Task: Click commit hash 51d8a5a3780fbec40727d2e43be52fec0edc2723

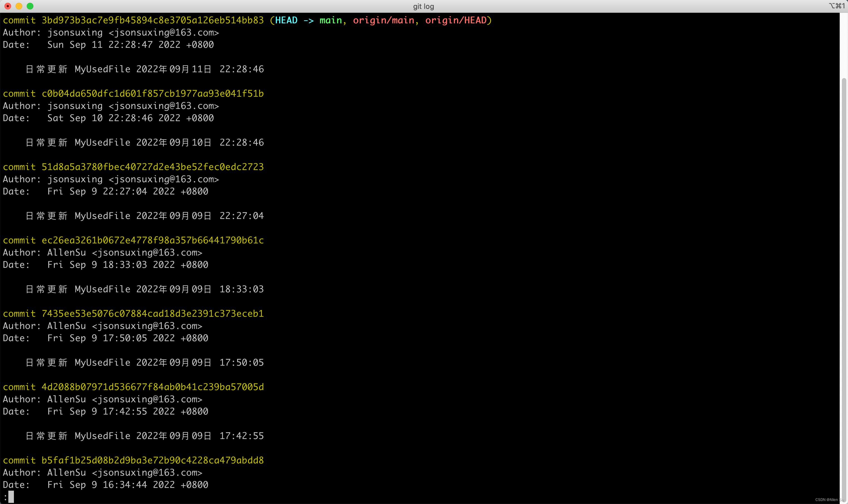Action: tap(153, 167)
